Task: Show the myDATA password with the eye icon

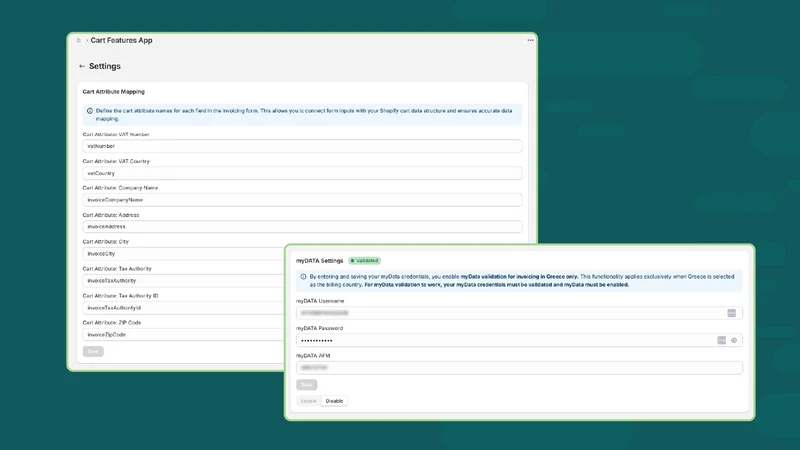Action: [734, 340]
